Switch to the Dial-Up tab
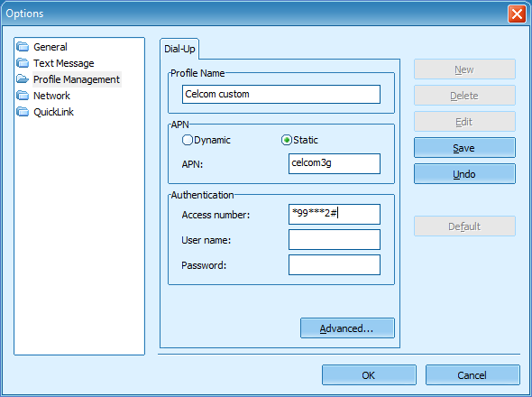The width and height of the screenshot is (532, 397). [x=179, y=49]
